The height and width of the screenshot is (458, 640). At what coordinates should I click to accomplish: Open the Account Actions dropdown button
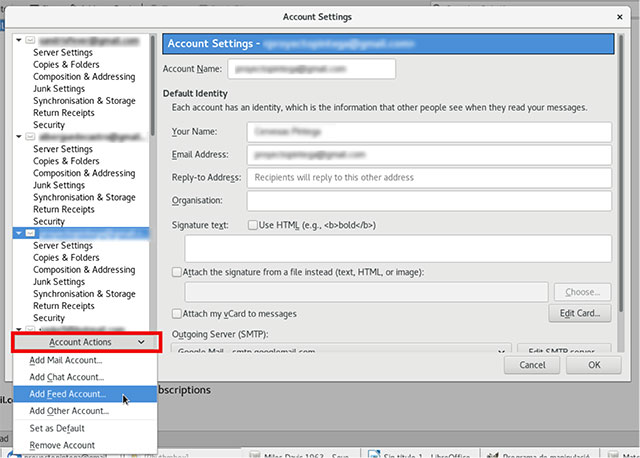click(x=86, y=342)
